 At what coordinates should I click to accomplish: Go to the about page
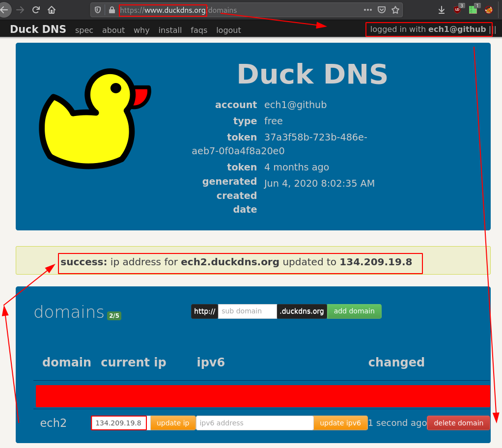pos(113,30)
